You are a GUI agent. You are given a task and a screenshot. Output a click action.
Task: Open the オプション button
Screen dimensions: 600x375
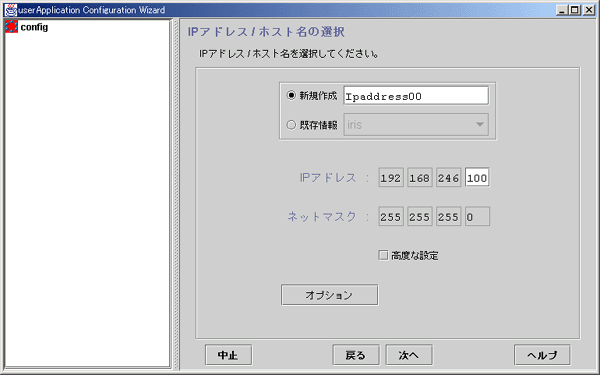(x=329, y=295)
